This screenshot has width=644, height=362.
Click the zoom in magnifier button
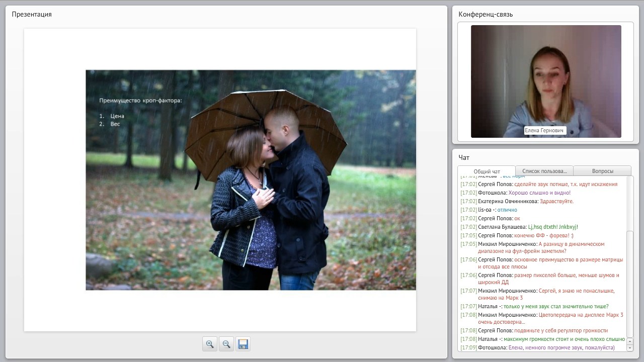click(210, 344)
